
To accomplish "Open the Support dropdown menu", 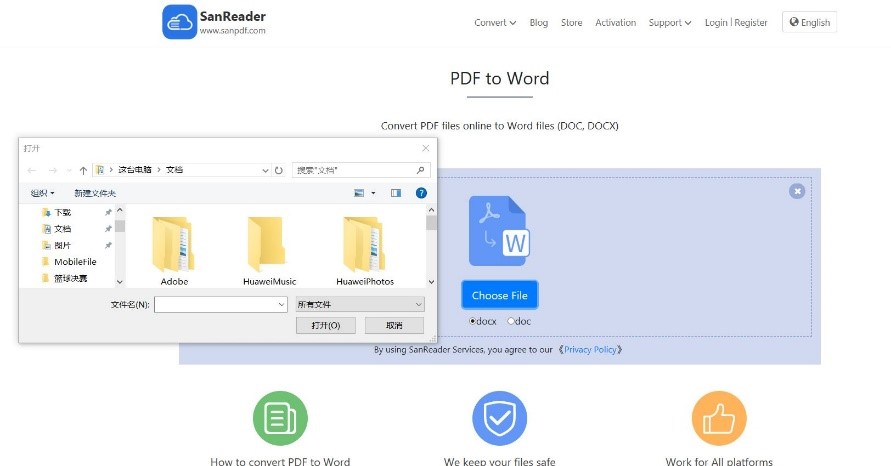I will click(670, 23).
